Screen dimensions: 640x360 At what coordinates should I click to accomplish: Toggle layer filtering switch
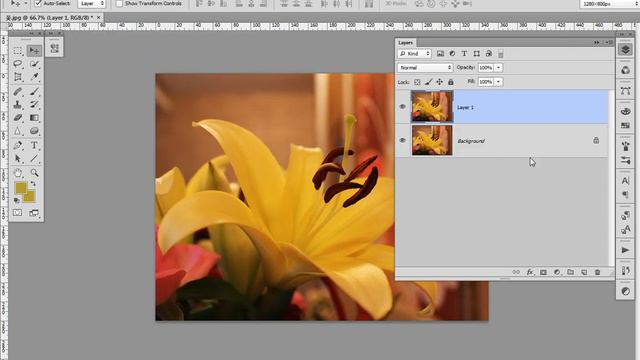pyautogui.click(x=501, y=53)
